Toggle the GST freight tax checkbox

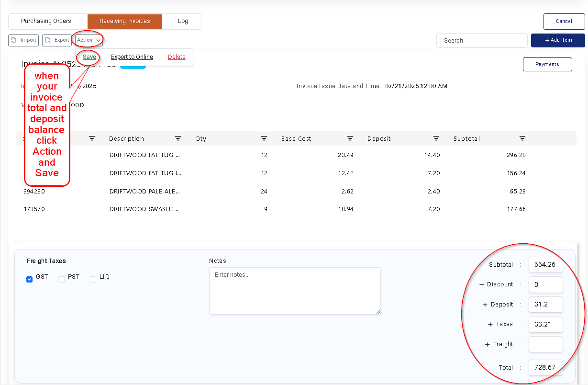point(30,279)
